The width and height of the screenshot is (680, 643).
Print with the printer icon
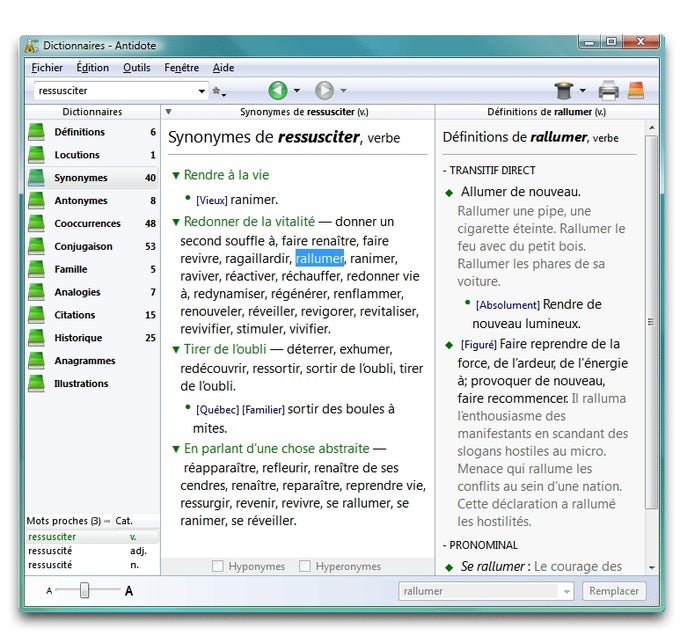pyautogui.click(x=608, y=91)
